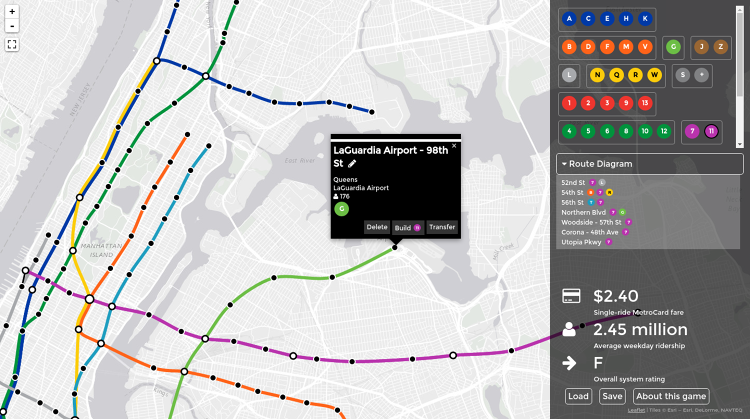Load a saved game

tap(578, 397)
